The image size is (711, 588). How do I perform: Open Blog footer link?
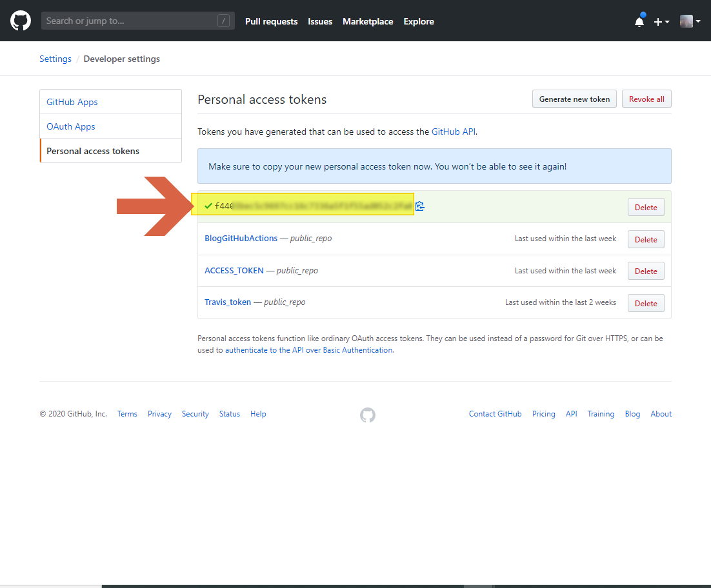[x=632, y=414]
